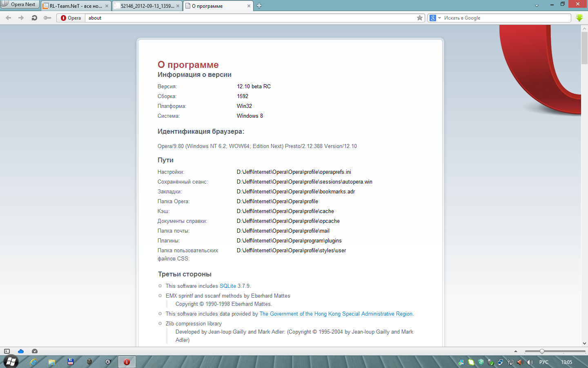Screen dimensions: 588x368
Task: Click the Adguard shield tray icon
Action: click(481, 362)
